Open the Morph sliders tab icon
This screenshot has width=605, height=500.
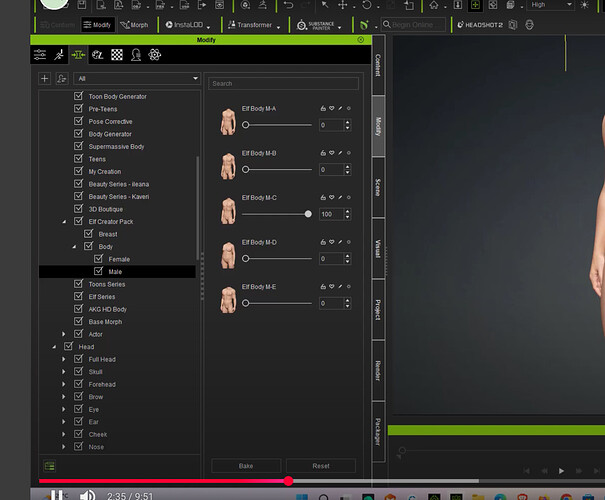pos(78,55)
